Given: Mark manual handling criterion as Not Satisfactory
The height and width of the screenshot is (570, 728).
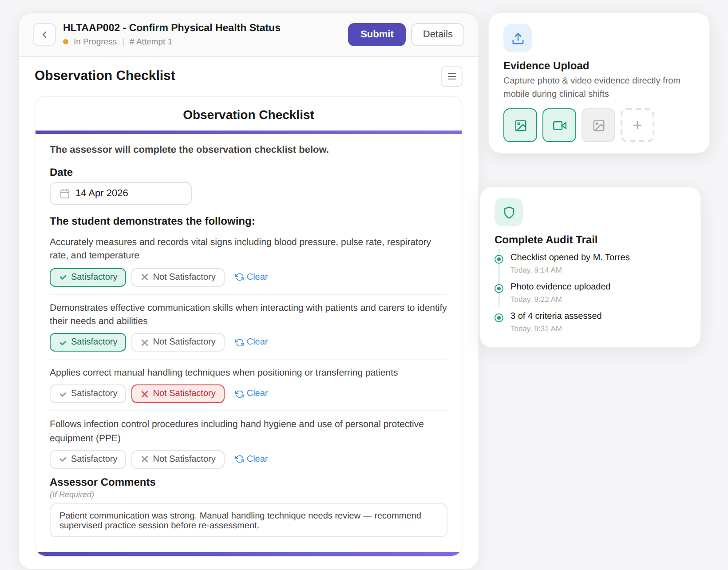Looking at the screenshot, I should tap(178, 394).
